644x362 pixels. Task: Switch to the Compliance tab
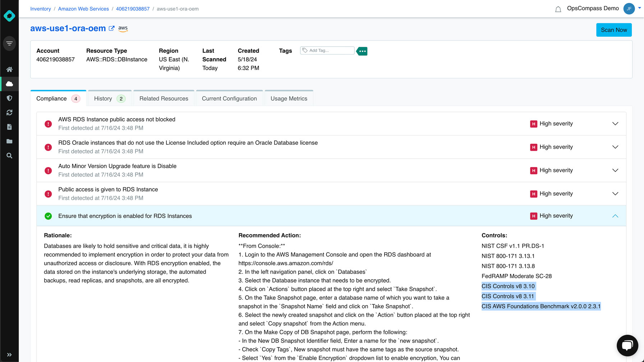point(58,98)
